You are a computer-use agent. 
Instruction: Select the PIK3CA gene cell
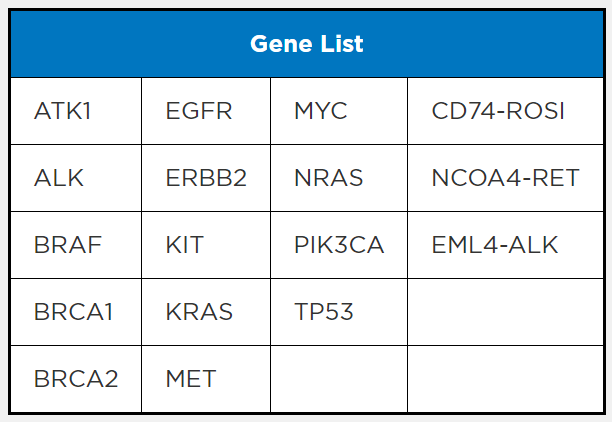point(339,245)
